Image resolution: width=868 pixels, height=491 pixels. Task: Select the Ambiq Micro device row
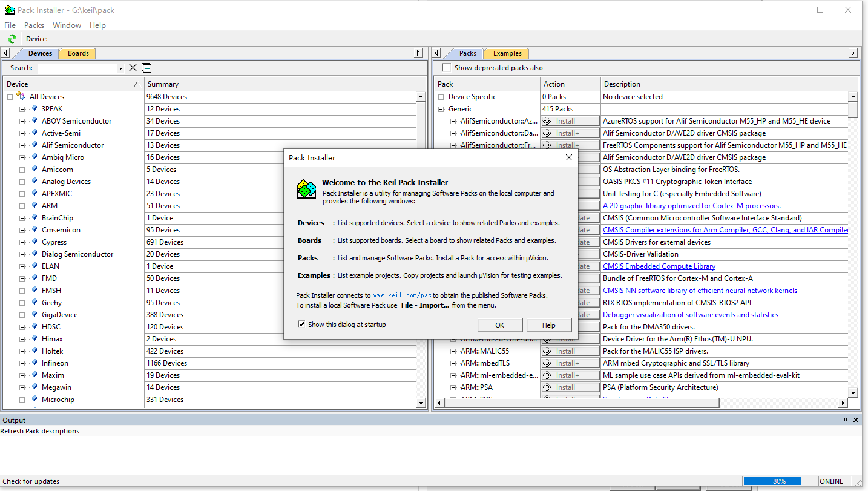[63, 157]
